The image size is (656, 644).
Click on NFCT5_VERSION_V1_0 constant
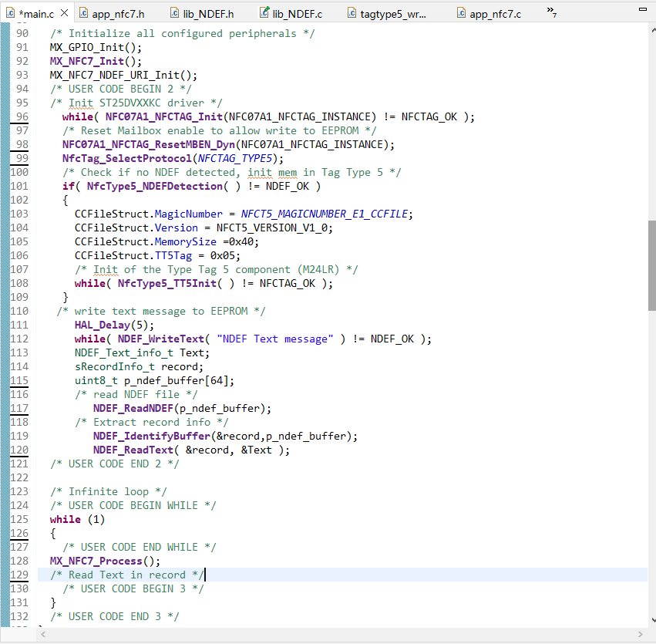point(272,228)
